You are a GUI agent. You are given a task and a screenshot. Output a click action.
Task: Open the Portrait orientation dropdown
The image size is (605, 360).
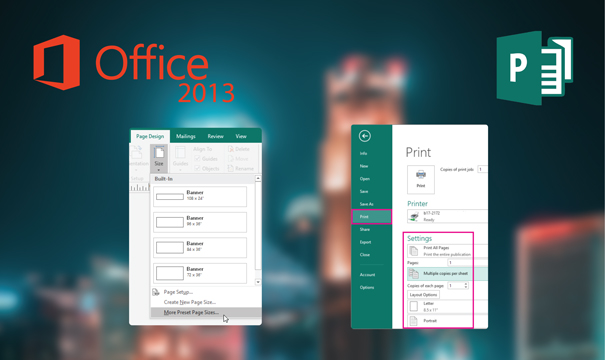448,321
